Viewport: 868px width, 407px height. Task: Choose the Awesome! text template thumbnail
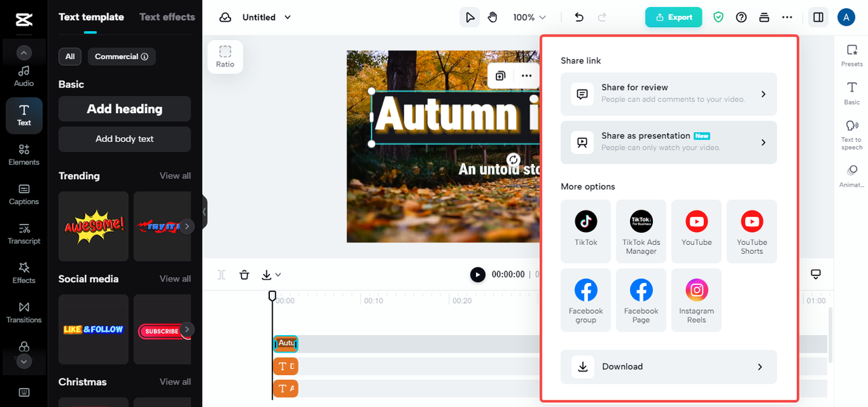pyautogui.click(x=94, y=227)
